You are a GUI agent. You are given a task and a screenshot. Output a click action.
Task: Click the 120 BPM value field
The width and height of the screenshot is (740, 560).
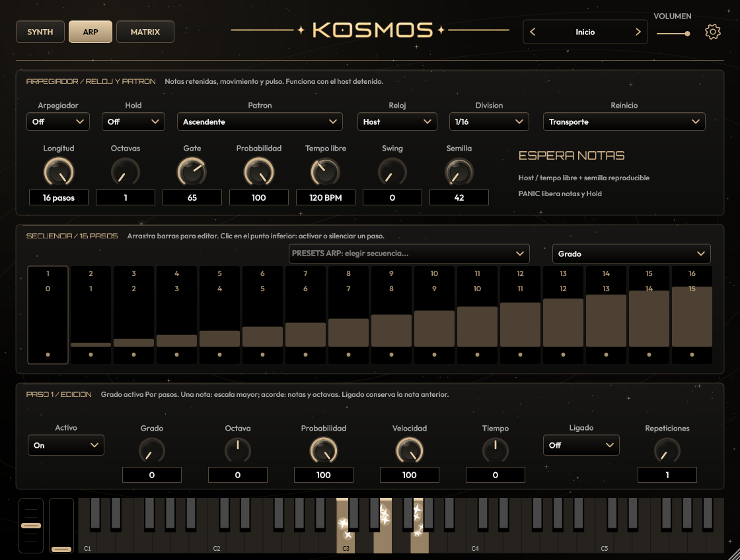(x=326, y=197)
